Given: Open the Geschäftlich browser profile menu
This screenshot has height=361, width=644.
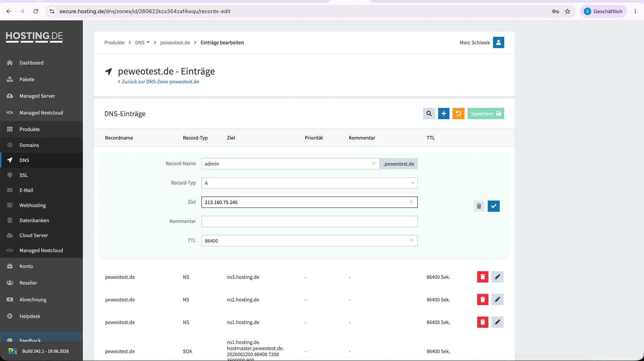Looking at the screenshot, I should tap(603, 11).
